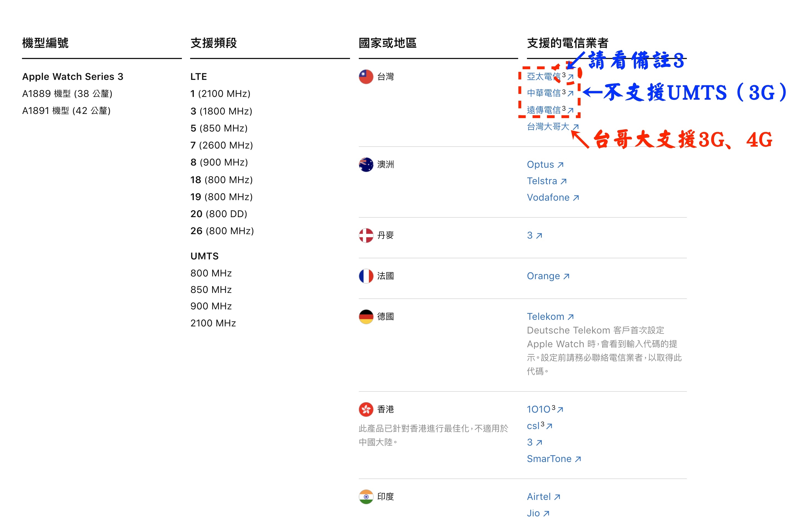Click the 丹麥 region name
The width and height of the screenshot is (794, 532).
click(x=385, y=235)
